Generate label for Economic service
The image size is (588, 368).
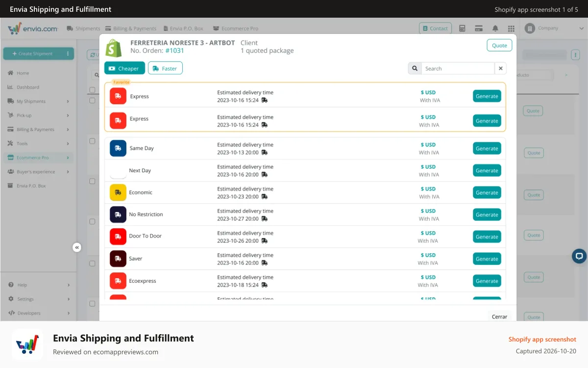pos(487,192)
